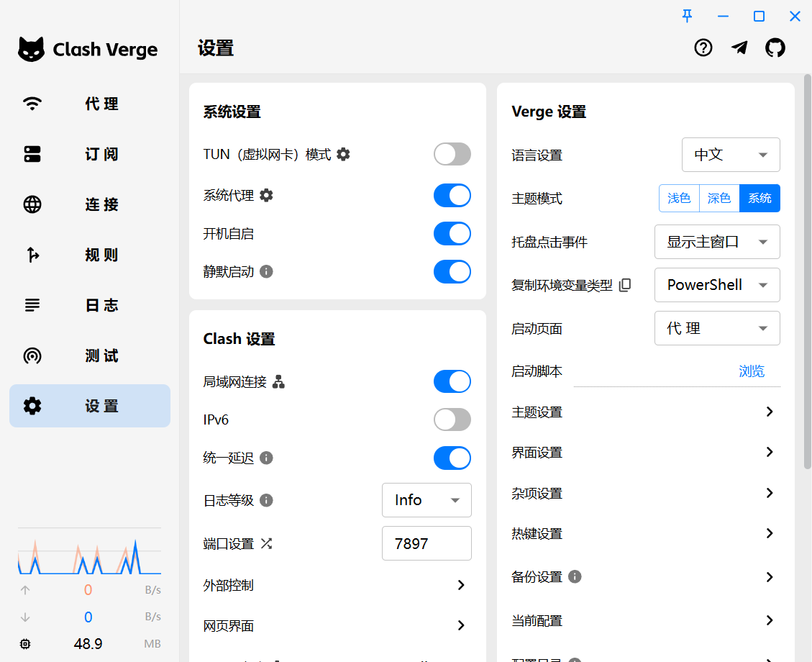812x662 pixels.
Task: Click the Telegram icon in the header
Action: 739,47
